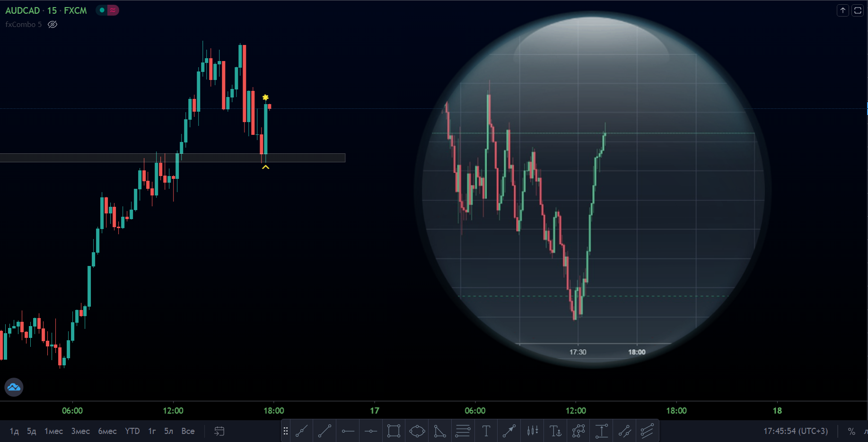Select the anchored text tool
868x442 pixels.
(x=555, y=431)
